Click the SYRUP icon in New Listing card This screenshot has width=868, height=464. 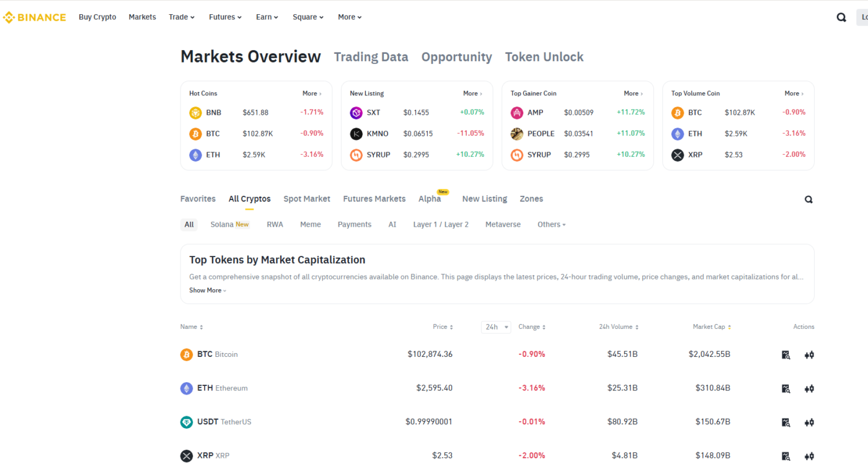pyautogui.click(x=356, y=155)
